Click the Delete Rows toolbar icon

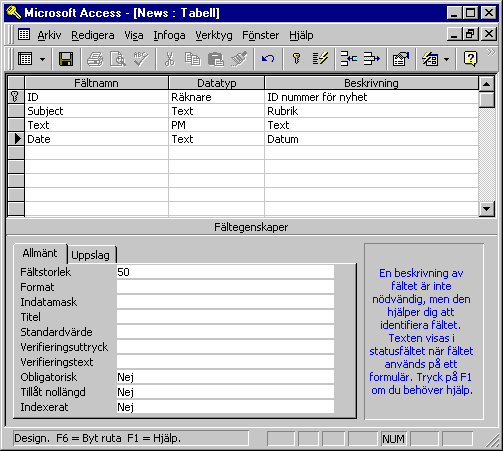371,59
